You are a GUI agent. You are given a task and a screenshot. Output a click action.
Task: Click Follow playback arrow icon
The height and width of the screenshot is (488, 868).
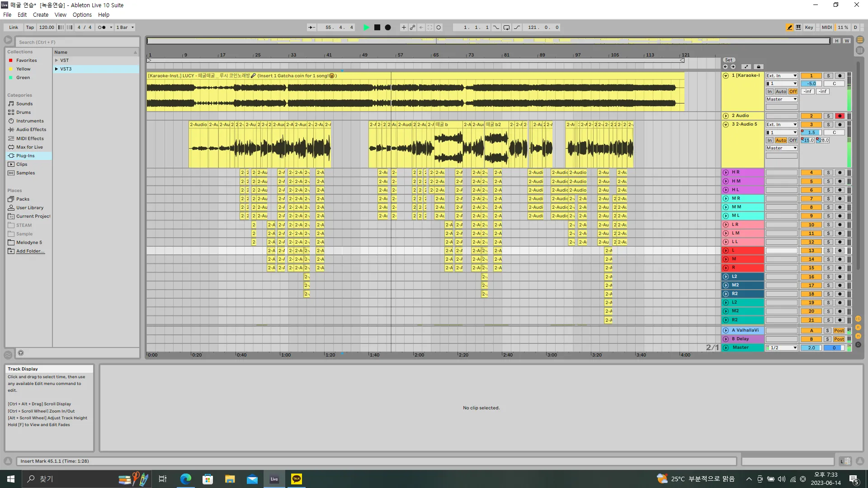(312, 28)
